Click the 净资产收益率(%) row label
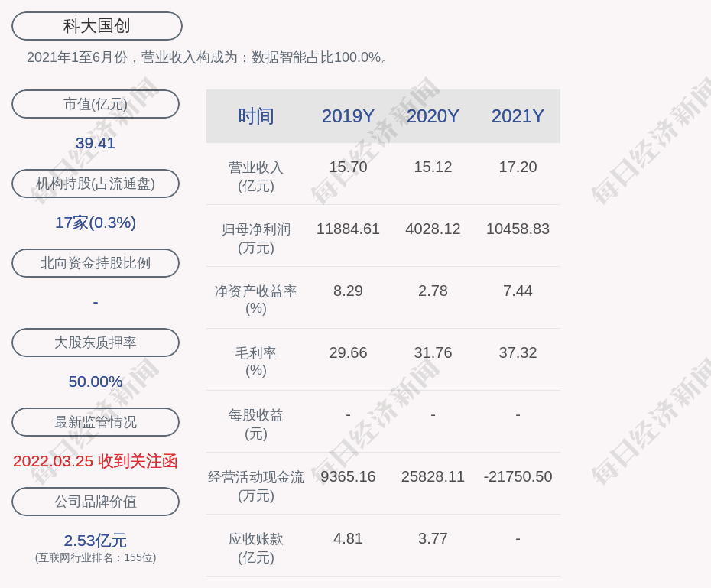The height and width of the screenshot is (588, 711). tap(256, 300)
